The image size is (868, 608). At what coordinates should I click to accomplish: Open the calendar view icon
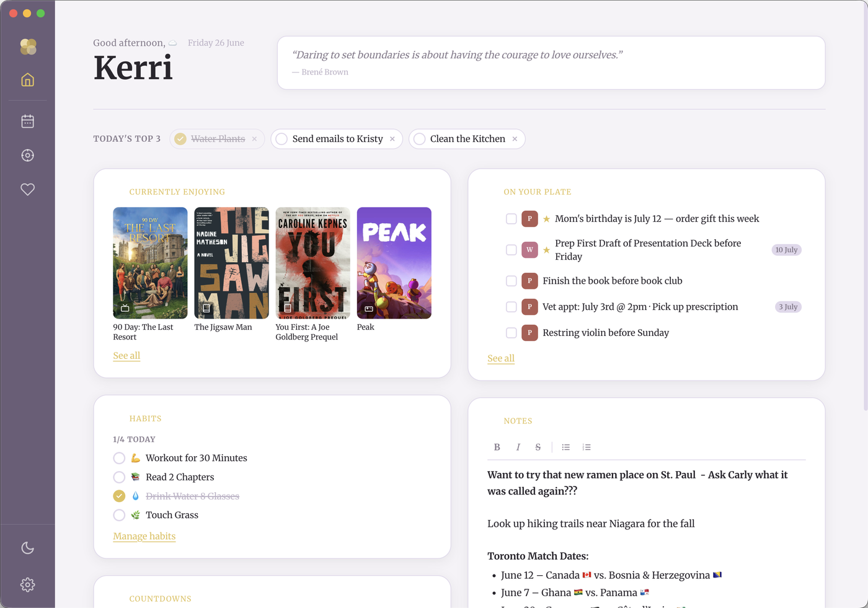pos(27,121)
